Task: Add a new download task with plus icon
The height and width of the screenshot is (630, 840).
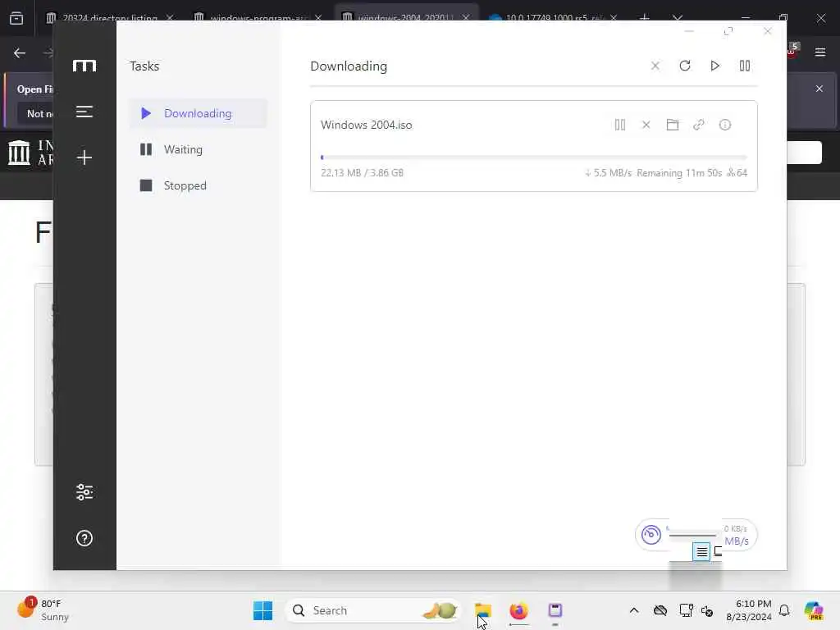Action: [x=84, y=157]
